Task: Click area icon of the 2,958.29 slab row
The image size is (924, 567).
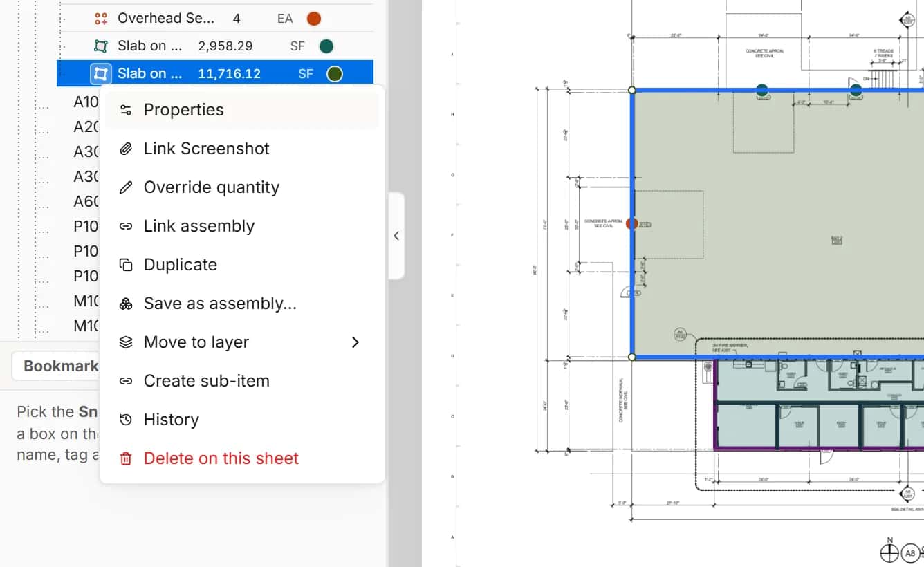Action: (101, 46)
